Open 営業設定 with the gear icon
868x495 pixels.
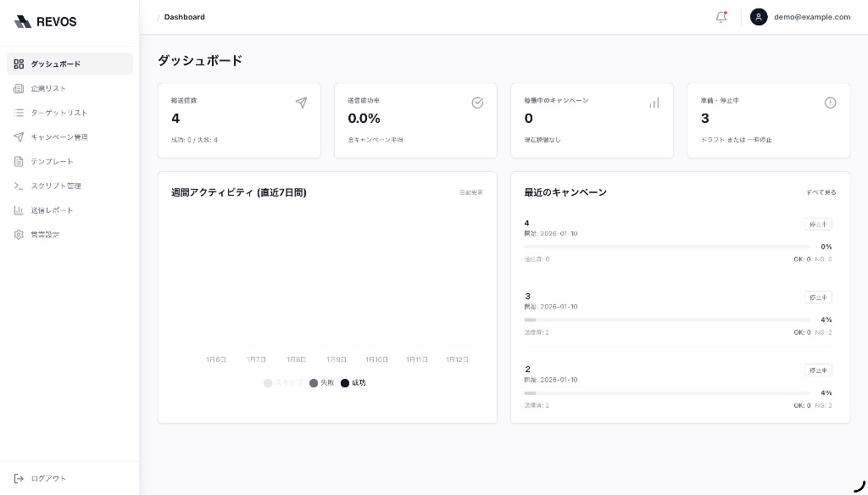[19, 234]
